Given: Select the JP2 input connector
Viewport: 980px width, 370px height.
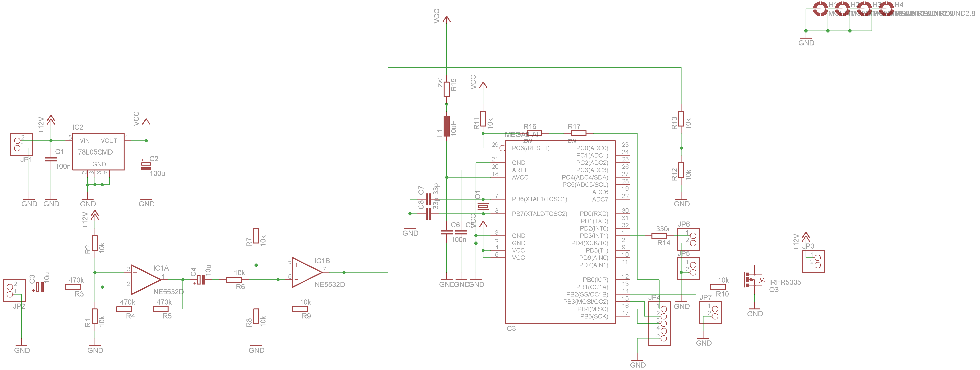Looking at the screenshot, I should pos(14,291).
